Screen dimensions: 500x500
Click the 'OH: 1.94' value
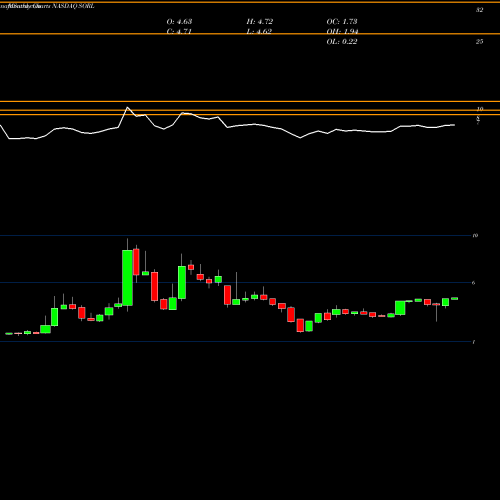342,32
